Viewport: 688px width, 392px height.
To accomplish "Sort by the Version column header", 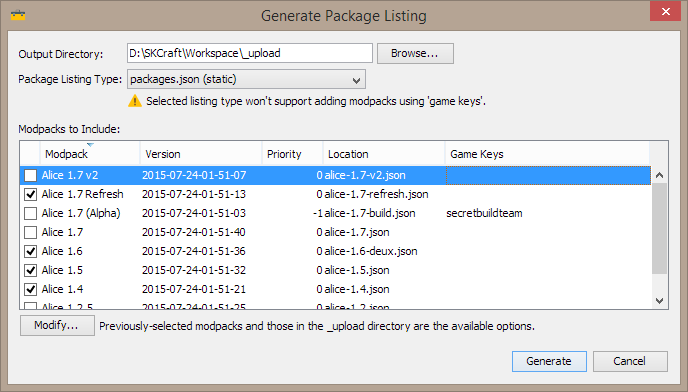I will 201,154.
